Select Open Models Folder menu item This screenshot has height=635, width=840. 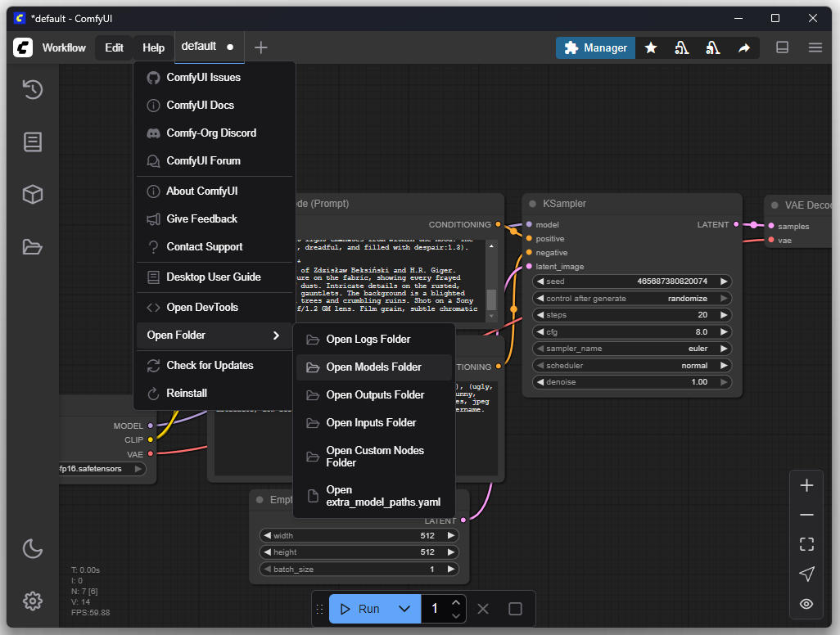coord(373,367)
